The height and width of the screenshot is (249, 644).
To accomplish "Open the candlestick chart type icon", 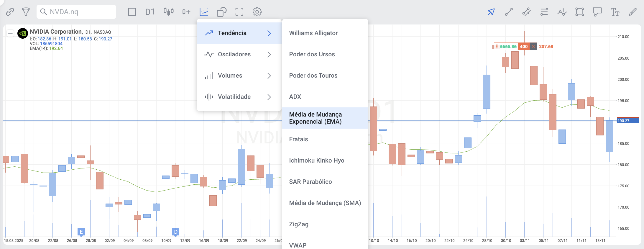I will tap(168, 12).
